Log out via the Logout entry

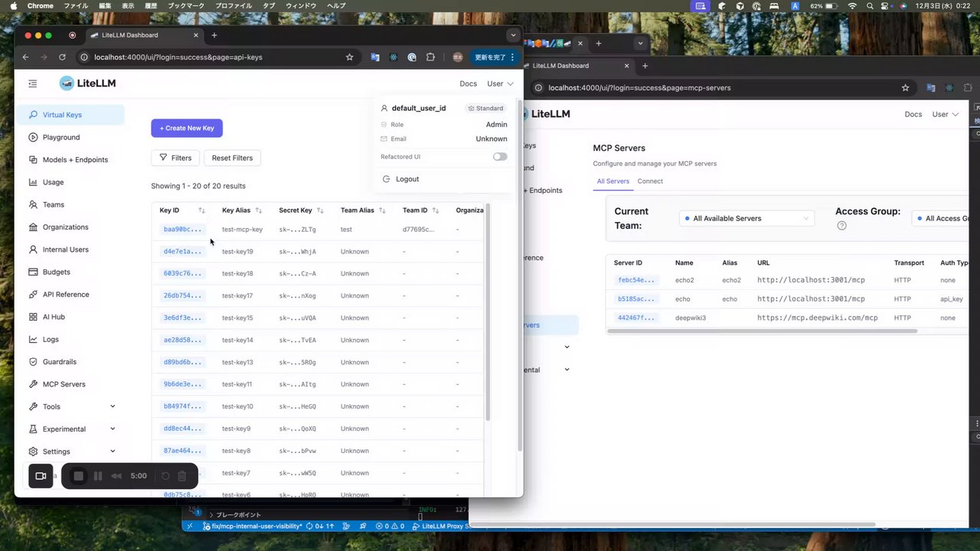click(400, 179)
